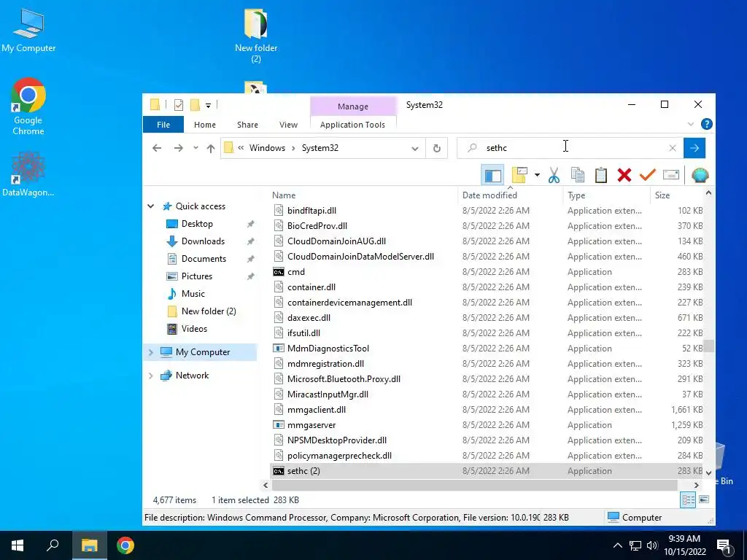Run the search with the blue arrow

pos(694,148)
